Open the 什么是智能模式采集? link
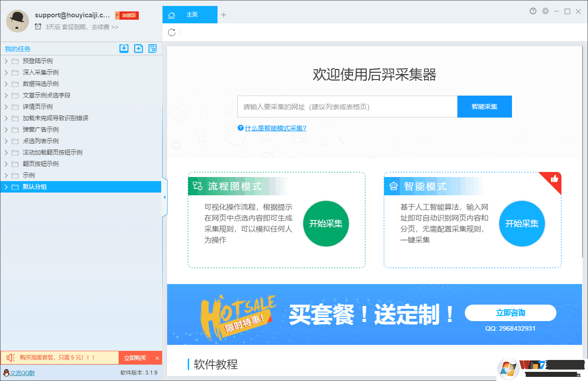Image resolution: width=588 pixels, height=381 pixels. [x=276, y=128]
